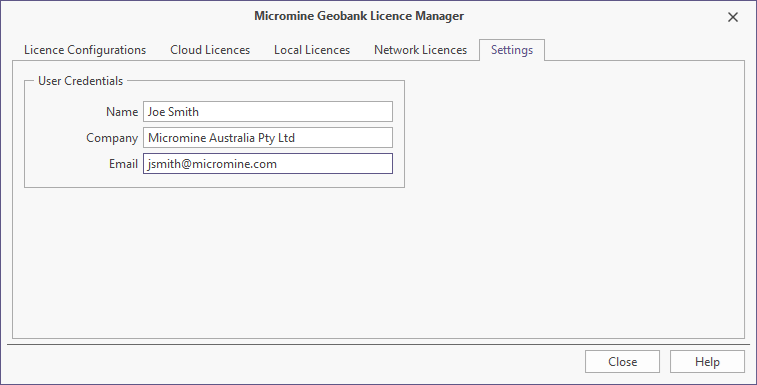Click the Settings tab
Screen dimensions: 757x385
[x=512, y=50]
